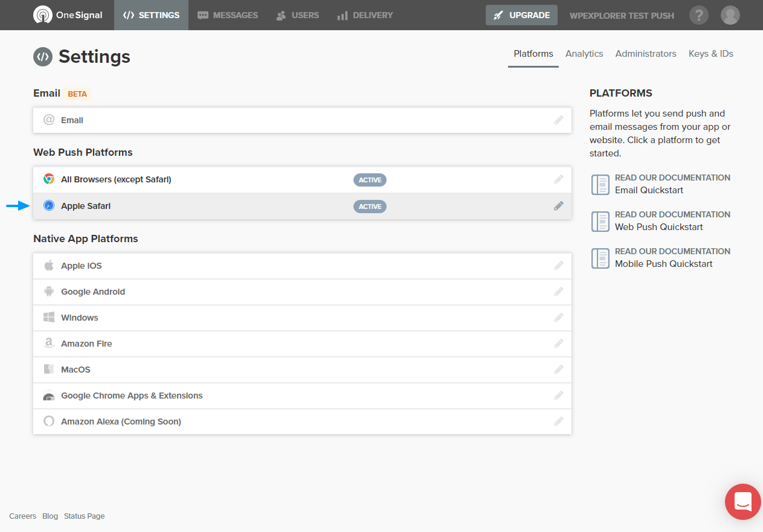
Task: Click the pencil edit icon for Email
Action: point(559,120)
